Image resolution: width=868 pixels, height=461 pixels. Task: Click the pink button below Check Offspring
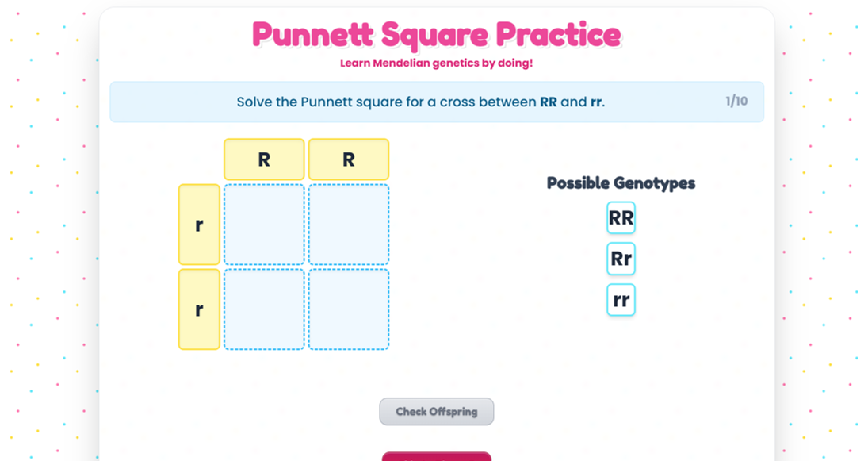[436, 456]
